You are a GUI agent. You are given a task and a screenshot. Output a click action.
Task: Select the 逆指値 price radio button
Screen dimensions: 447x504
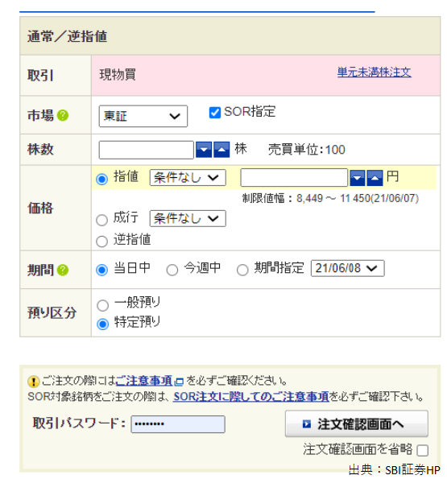click(102, 241)
